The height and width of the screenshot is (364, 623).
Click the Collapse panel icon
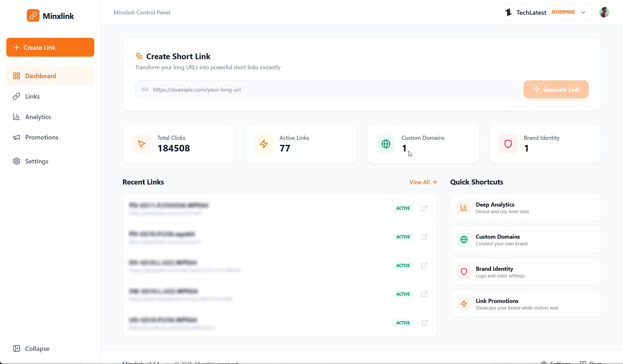coord(16,348)
